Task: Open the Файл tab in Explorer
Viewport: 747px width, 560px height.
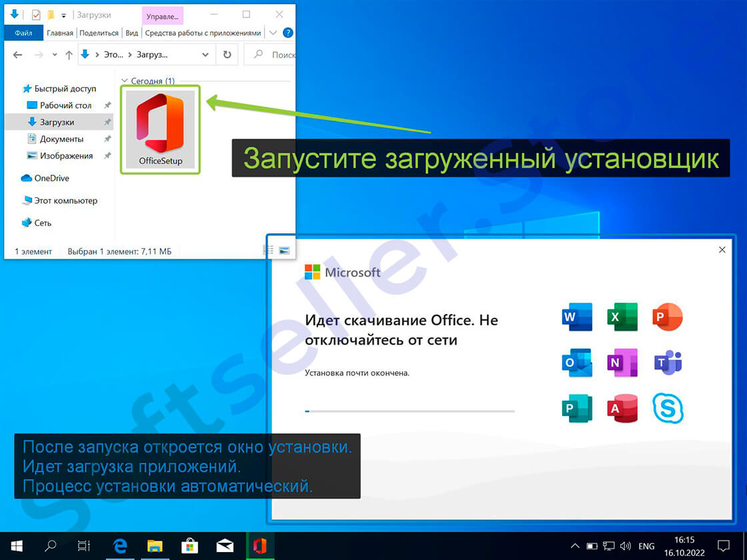Action: (23, 33)
